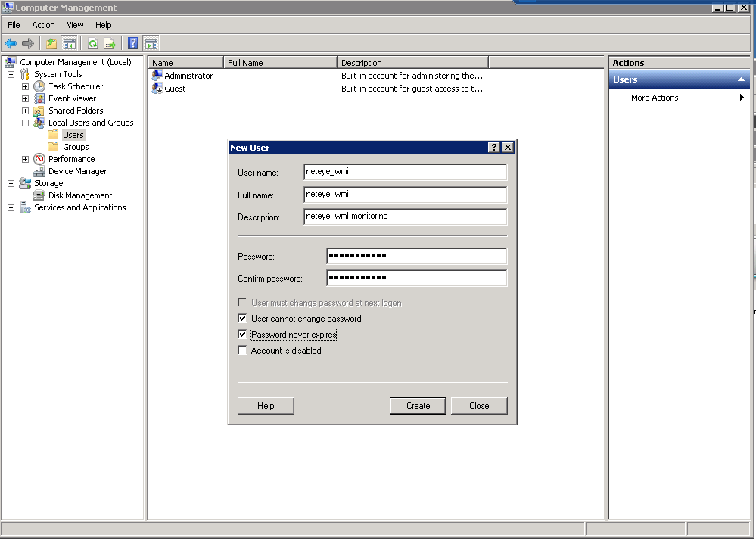Screen dimensions: 756x539
Task: Click the Guest user icon
Action: coord(157,89)
